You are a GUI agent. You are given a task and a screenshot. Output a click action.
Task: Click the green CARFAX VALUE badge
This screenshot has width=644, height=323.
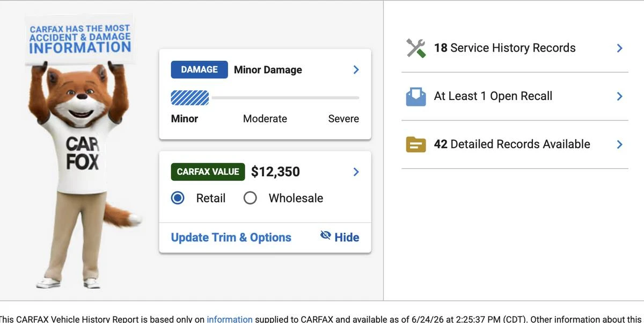[x=208, y=172]
